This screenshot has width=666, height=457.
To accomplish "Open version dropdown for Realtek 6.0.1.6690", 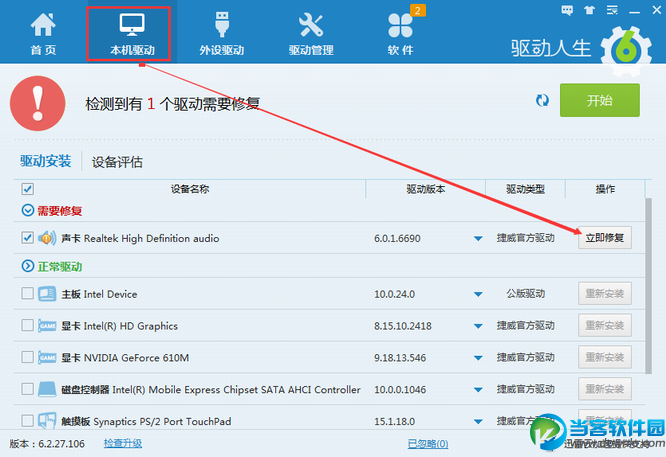I will click(x=478, y=239).
